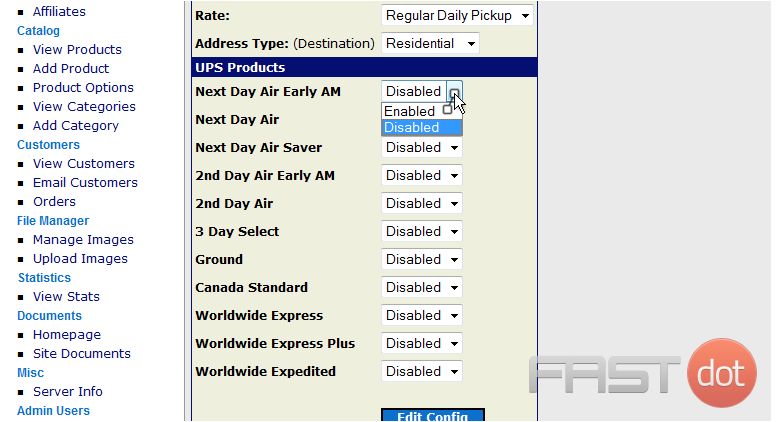Open Customers section heading
The width and height of the screenshot is (776, 422).
[48, 144]
